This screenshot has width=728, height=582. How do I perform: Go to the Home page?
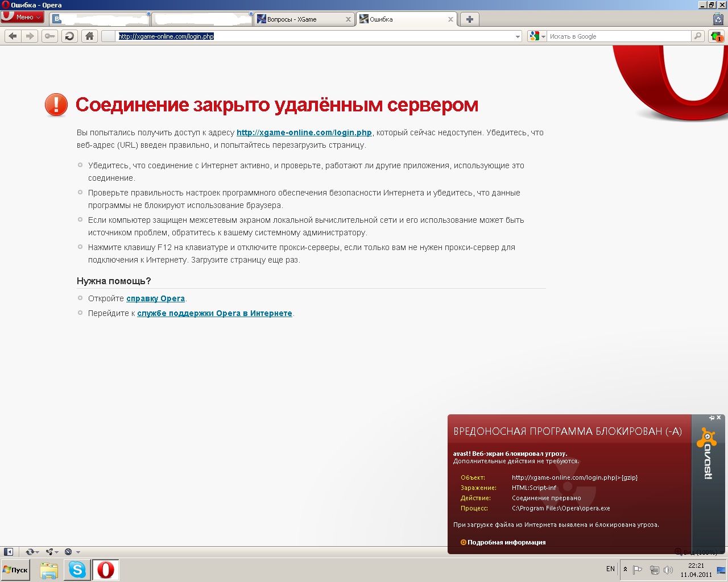89,36
